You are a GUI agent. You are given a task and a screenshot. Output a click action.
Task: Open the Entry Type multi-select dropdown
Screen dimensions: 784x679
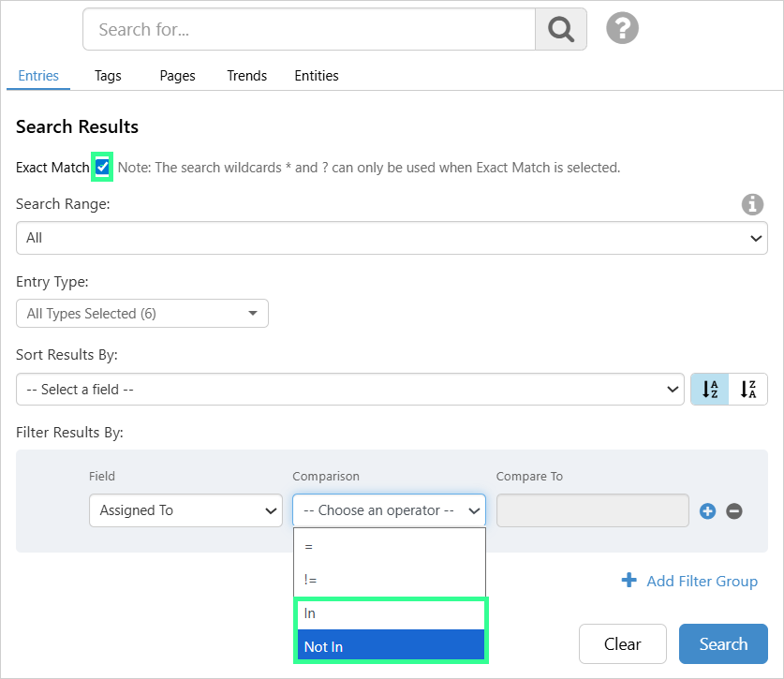[x=142, y=314]
